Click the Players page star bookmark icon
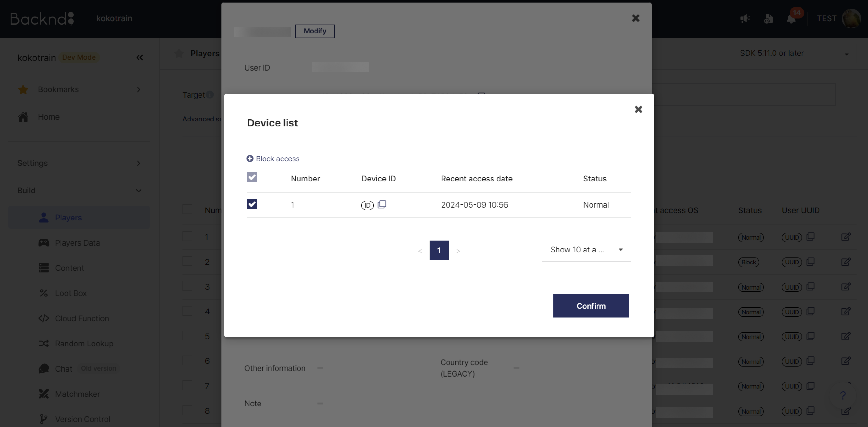This screenshot has height=427, width=868. [x=179, y=53]
